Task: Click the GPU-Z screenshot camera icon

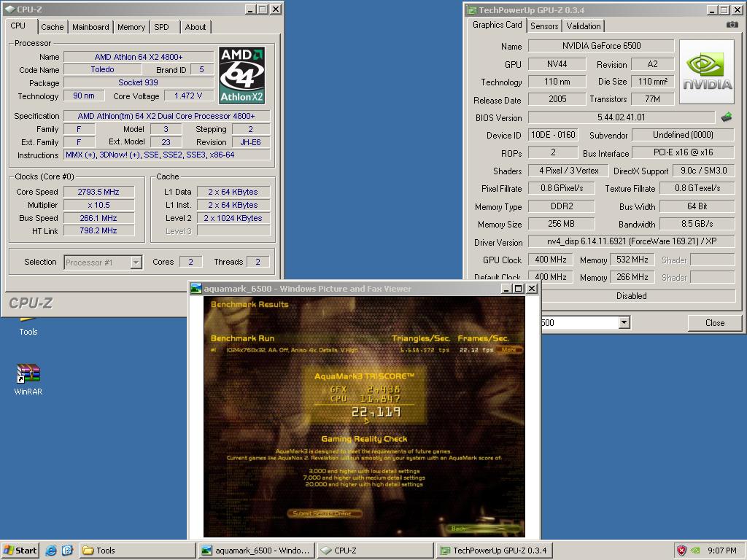Action: pos(732,25)
